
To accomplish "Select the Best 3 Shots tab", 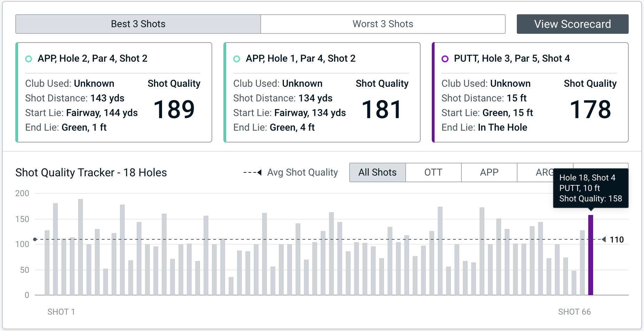I will click(x=138, y=24).
